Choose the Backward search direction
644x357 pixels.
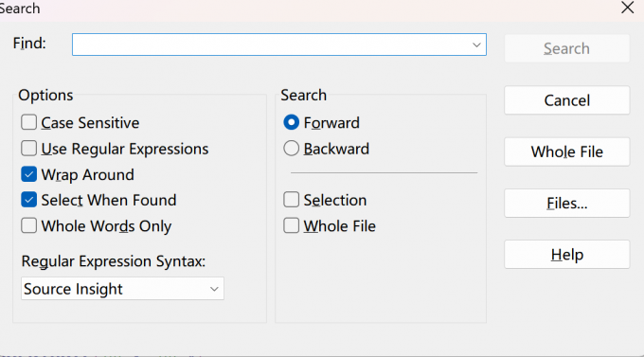pos(291,149)
